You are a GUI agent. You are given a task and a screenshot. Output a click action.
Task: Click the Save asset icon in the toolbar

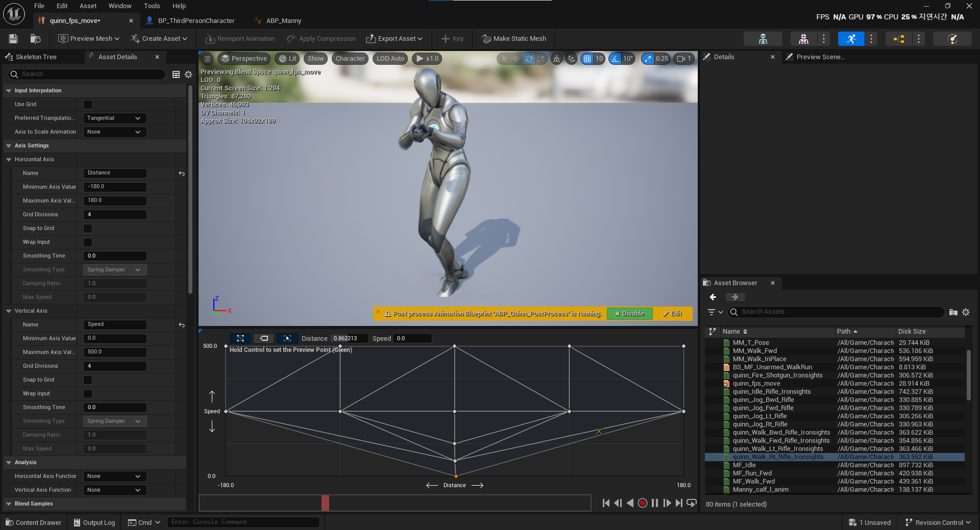coord(13,39)
